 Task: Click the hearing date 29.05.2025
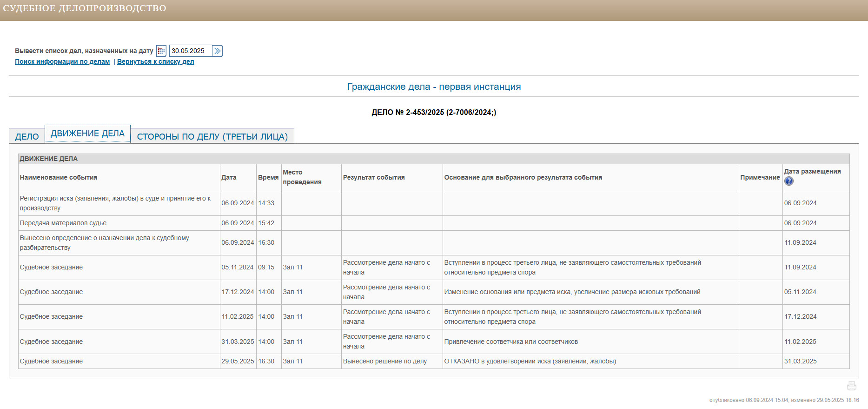point(238,361)
